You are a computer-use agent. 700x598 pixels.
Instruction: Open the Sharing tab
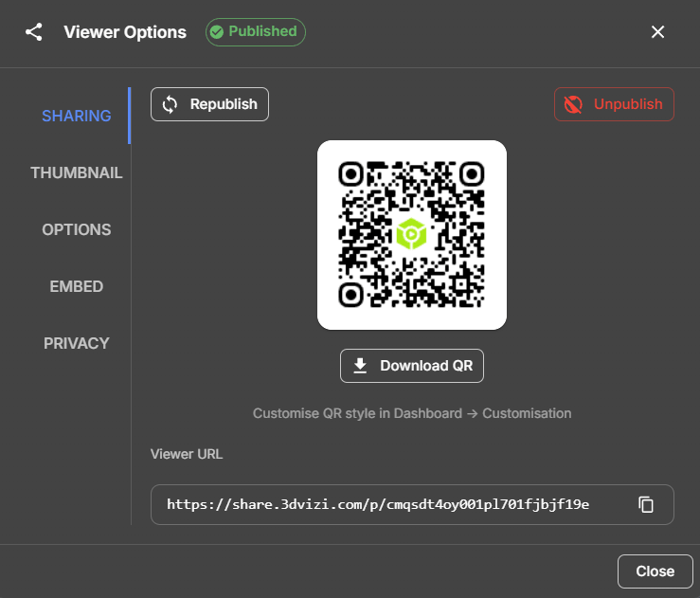tap(77, 116)
